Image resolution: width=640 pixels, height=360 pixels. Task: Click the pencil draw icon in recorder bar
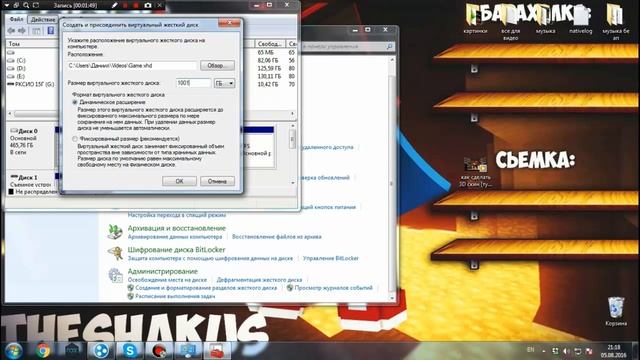pyautogui.click(x=115, y=5)
